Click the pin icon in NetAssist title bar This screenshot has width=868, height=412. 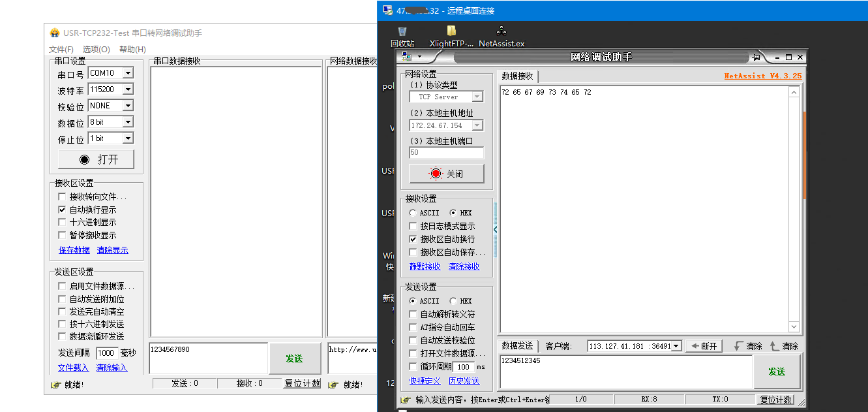click(756, 57)
